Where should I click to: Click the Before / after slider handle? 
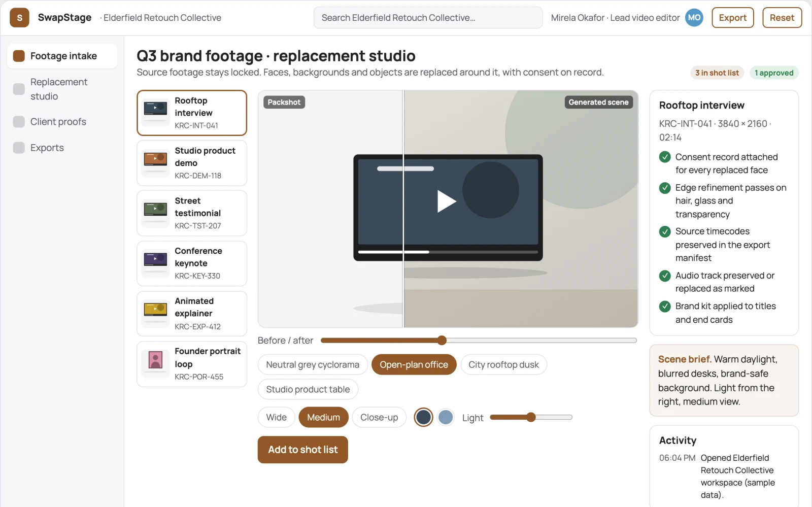[442, 340]
